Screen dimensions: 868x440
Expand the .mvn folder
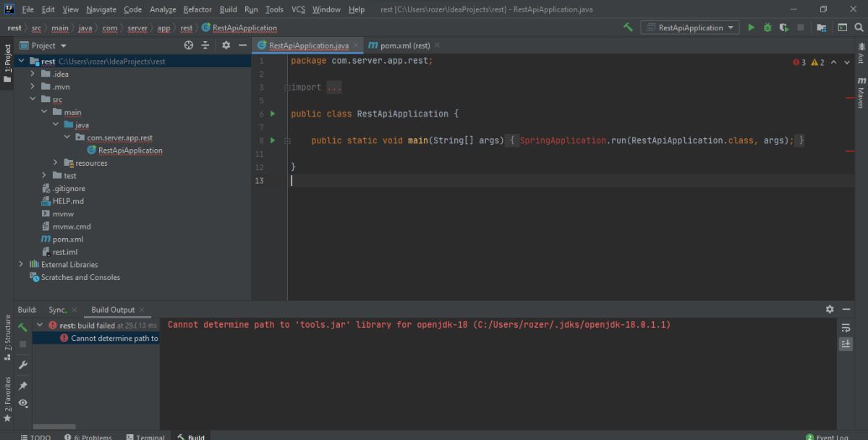(x=33, y=87)
